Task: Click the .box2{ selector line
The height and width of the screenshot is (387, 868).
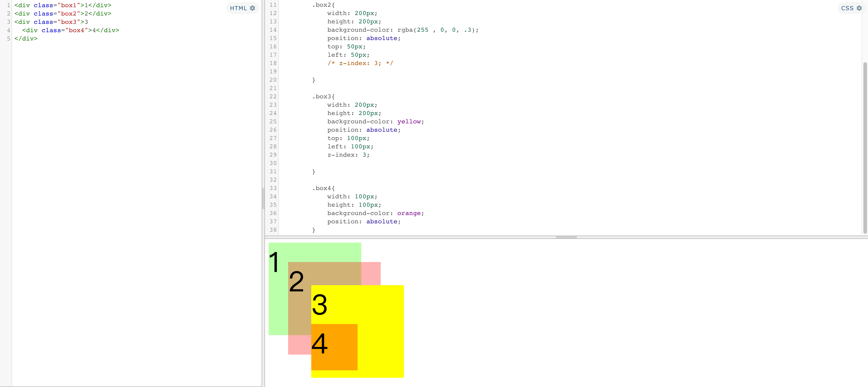Action: point(323,5)
